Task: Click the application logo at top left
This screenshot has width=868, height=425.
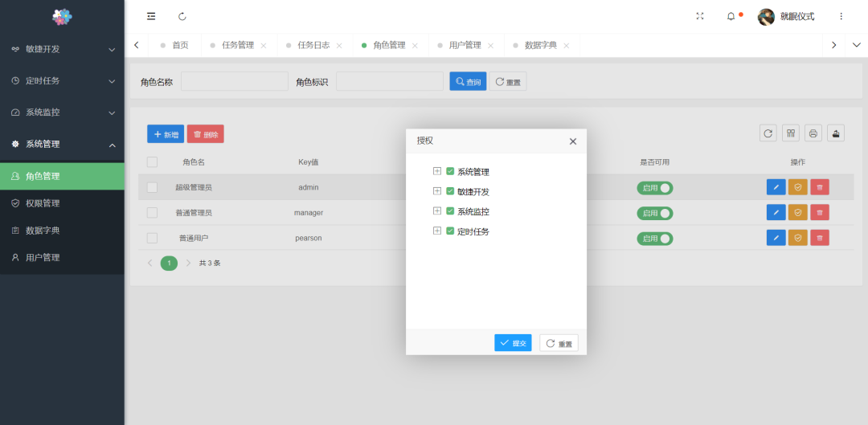Action: [62, 17]
